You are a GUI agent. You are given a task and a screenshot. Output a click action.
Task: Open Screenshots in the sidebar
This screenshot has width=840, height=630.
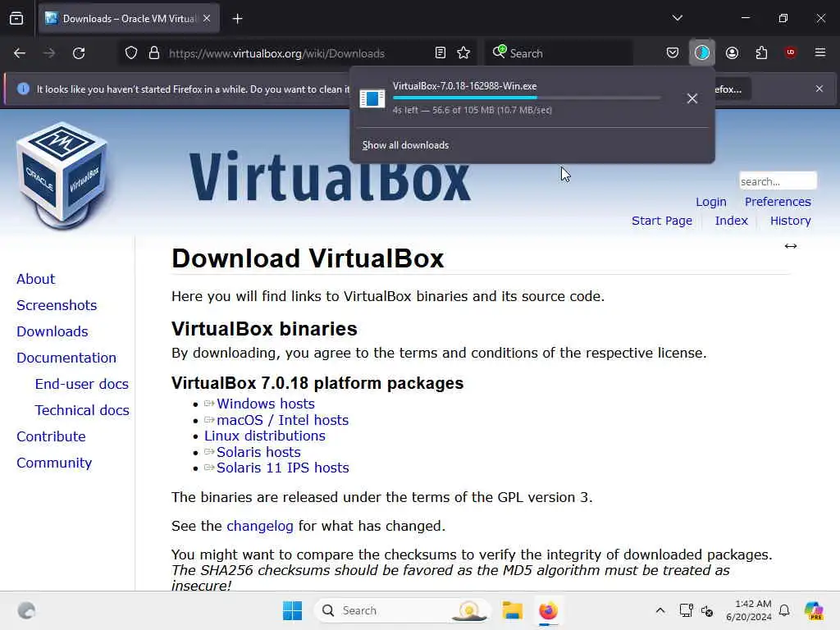point(57,305)
